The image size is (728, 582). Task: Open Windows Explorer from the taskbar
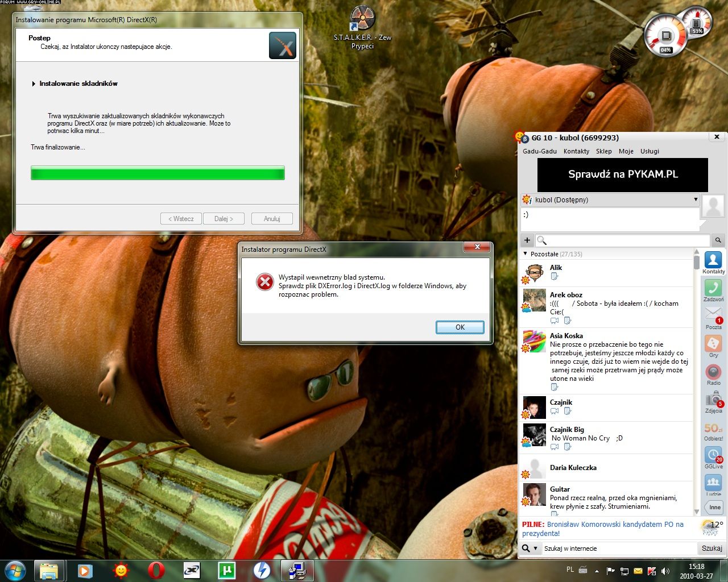[x=49, y=571]
